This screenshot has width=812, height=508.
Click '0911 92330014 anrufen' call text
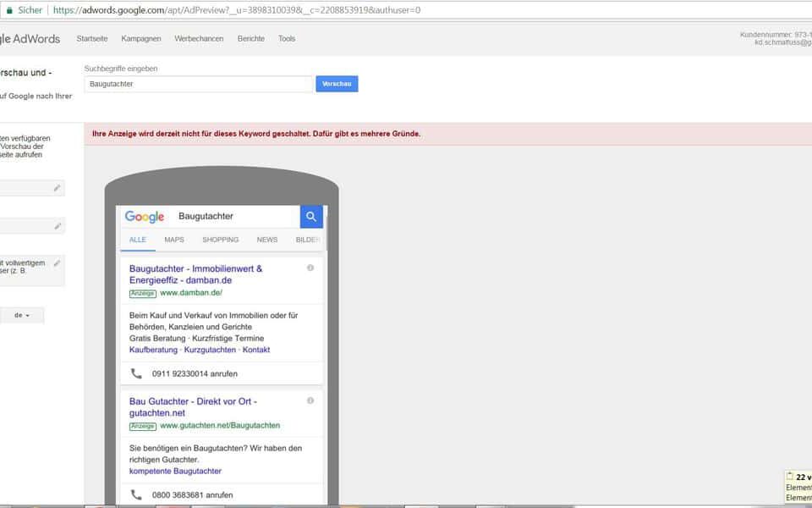195,373
